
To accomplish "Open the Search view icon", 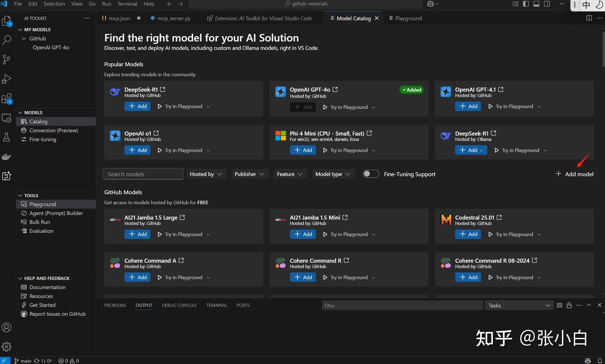I will pyautogui.click(x=7, y=40).
